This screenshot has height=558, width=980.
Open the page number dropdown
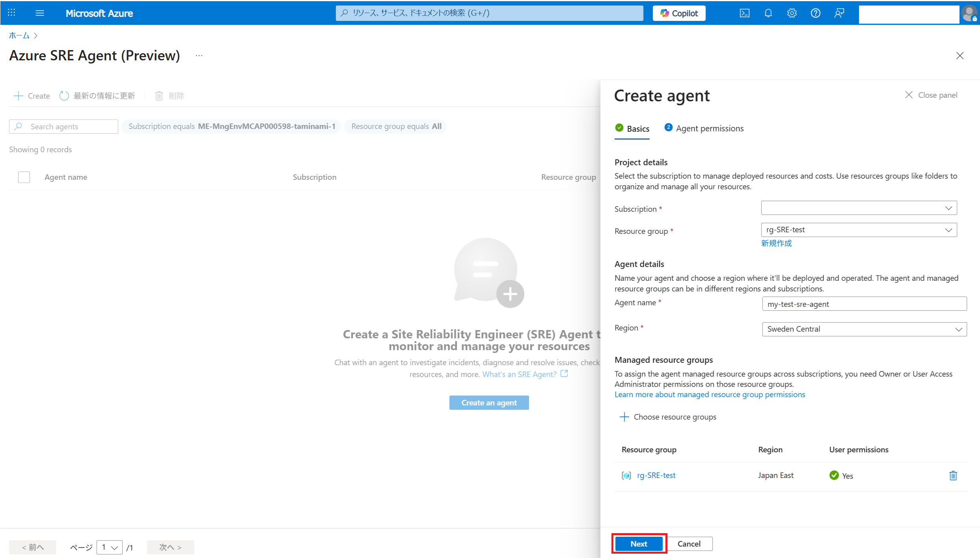110,547
